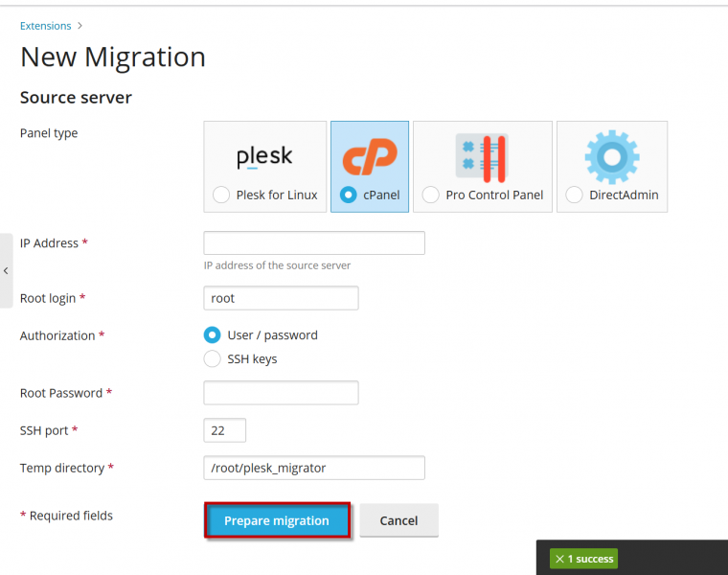Select the Plesk for Linux radio button
The image size is (728, 575).
click(x=219, y=195)
